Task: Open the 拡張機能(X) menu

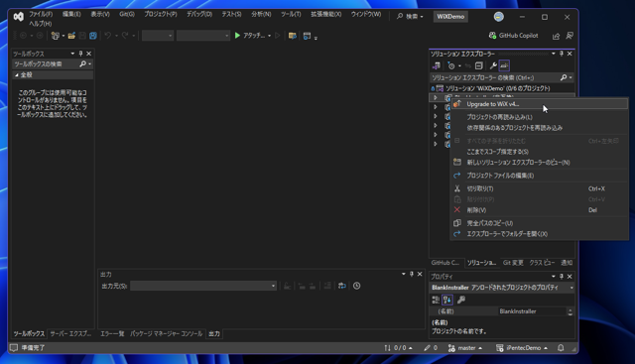Action: click(x=326, y=14)
